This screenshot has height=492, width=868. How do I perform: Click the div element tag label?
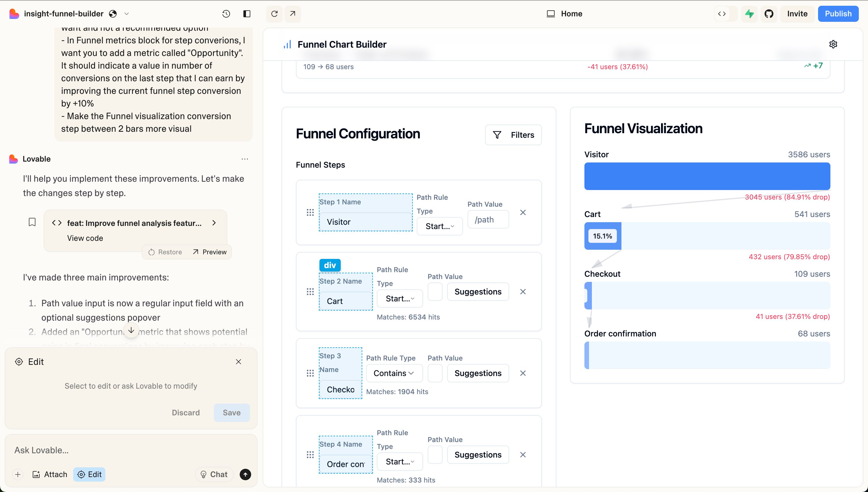coord(330,265)
